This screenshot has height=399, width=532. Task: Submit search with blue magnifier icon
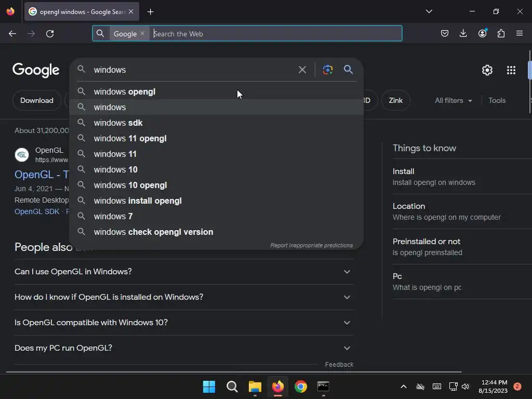[348, 70]
